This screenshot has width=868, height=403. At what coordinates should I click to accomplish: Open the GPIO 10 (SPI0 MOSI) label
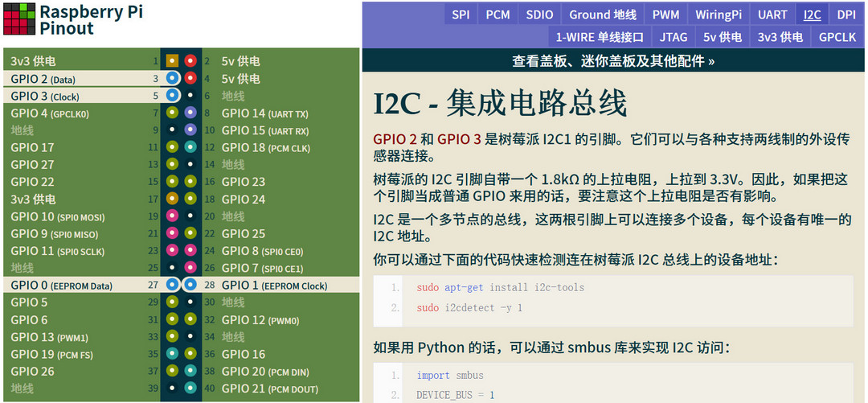pyautogui.click(x=57, y=216)
